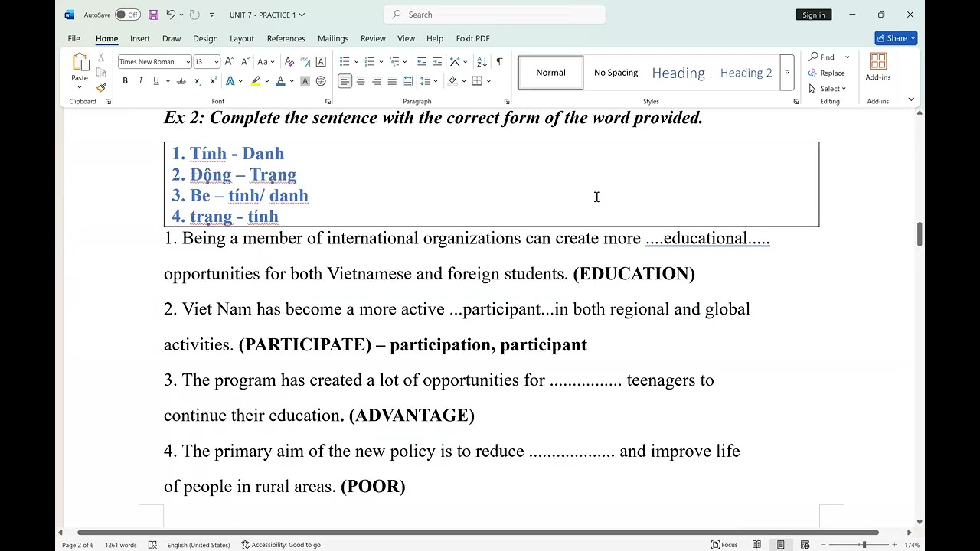Viewport: 980px width, 551px height.
Task: Expand the bullet list options
Action: (x=357, y=61)
